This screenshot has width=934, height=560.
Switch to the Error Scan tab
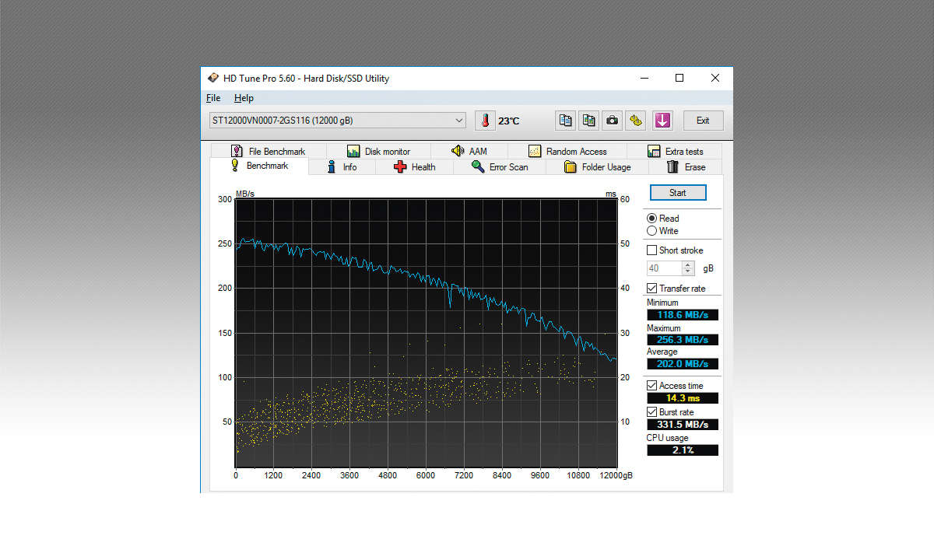tap(500, 166)
